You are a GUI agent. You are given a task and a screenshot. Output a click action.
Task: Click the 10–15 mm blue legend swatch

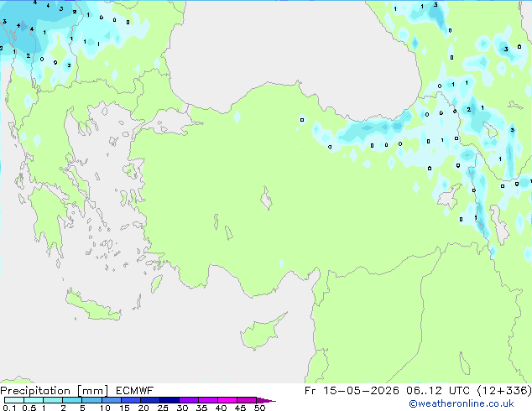tap(111, 400)
